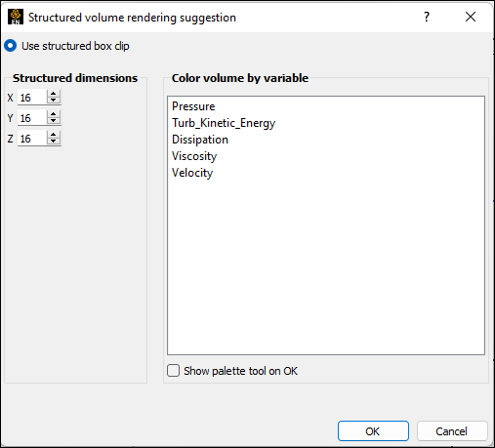Increase the Z dimension with up arrow
This screenshot has width=495, height=448.
(x=54, y=135)
